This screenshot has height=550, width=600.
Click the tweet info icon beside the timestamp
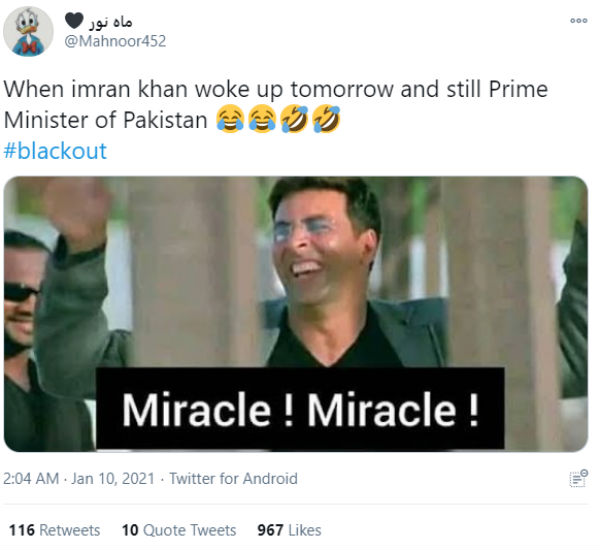click(577, 479)
